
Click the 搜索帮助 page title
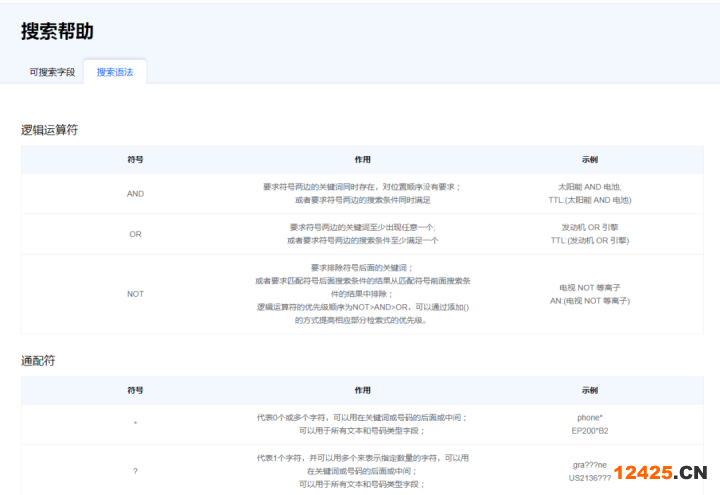pos(57,31)
